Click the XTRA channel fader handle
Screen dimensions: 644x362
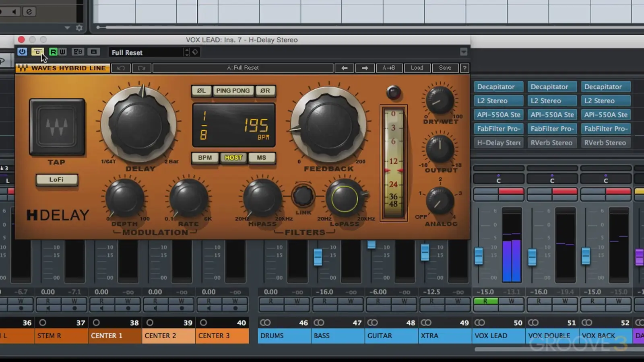(x=425, y=252)
